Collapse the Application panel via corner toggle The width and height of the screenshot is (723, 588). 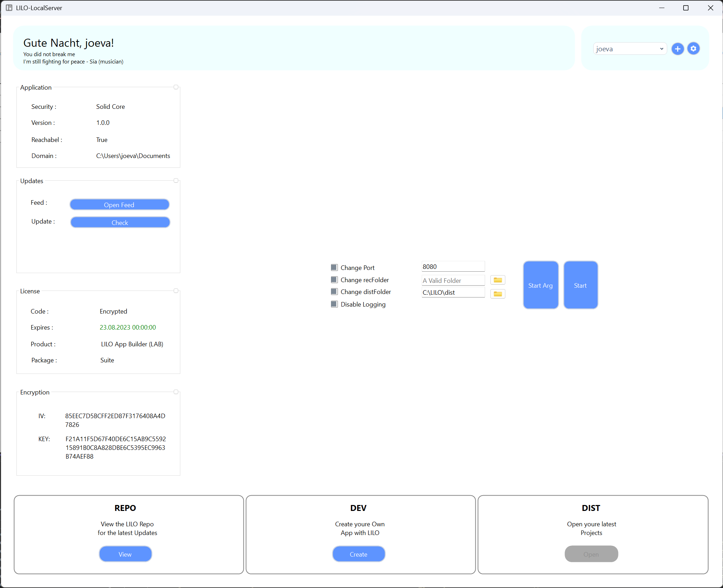176,87
